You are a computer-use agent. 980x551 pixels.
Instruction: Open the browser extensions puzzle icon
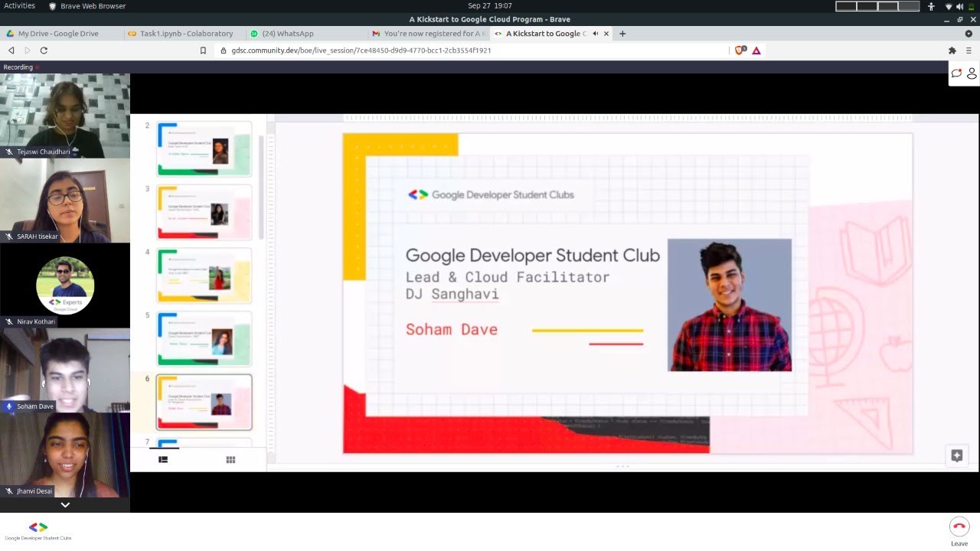[952, 51]
